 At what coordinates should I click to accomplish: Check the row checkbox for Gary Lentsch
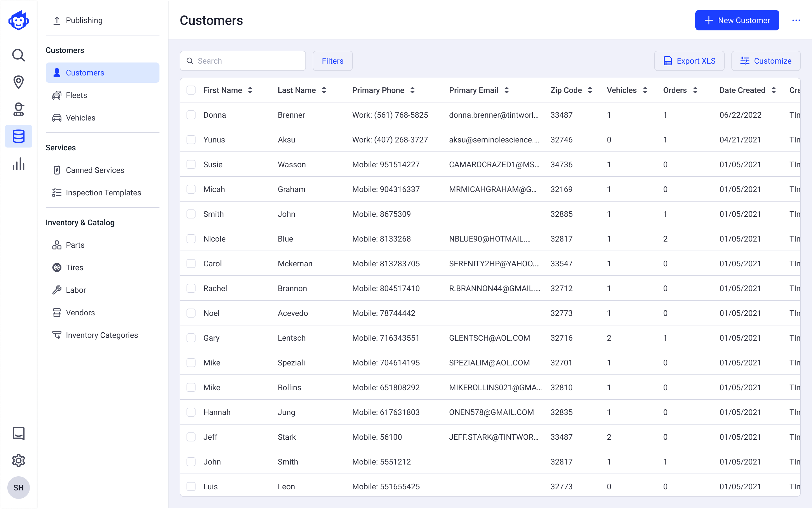coord(191,338)
